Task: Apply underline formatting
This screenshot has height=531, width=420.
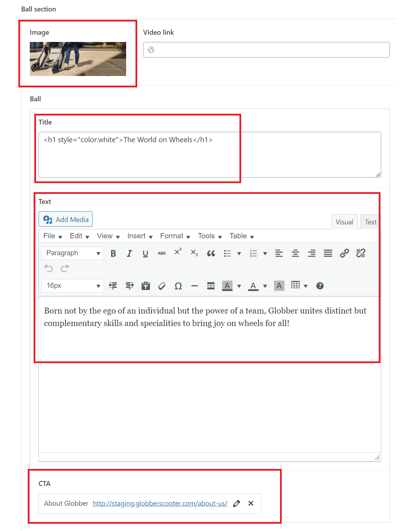Action: (x=146, y=254)
